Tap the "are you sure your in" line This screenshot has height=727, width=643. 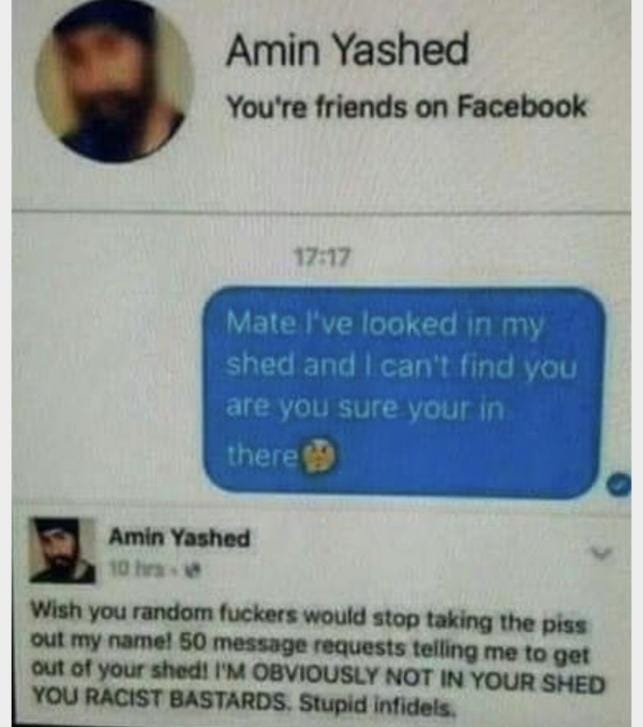pyautogui.click(x=365, y=408)
